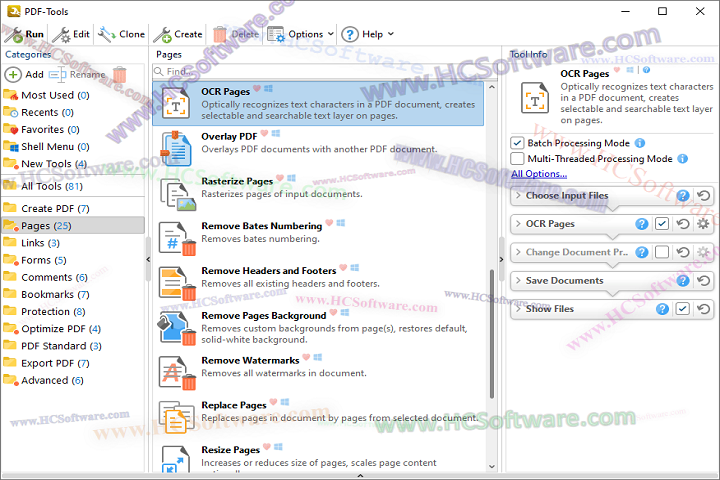720x480 pixels.
Task: Show info for Batch Processing Mode
Action: point(640,143)
